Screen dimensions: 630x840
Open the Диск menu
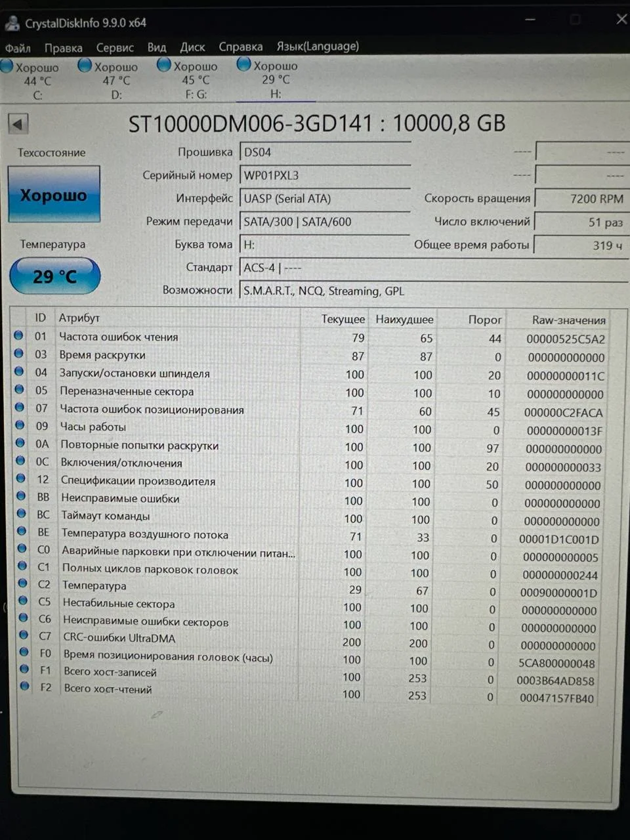pyautogui.click(x=192, y=47)
